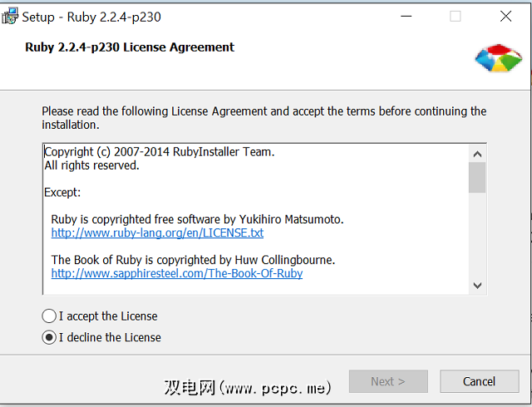The height and width of the screenshot is (407, 532).
Task: Click the Please read the License Agreement instruction
Action: click(x=264, y=118)
